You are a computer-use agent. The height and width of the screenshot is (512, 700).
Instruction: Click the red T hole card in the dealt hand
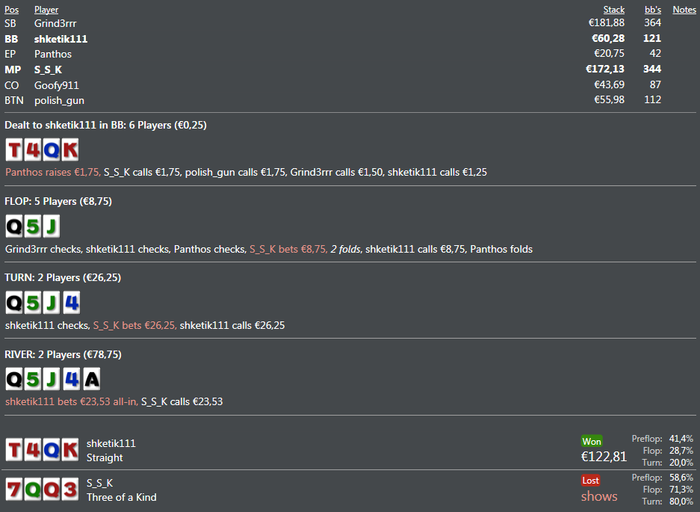(x=14, y=150)
